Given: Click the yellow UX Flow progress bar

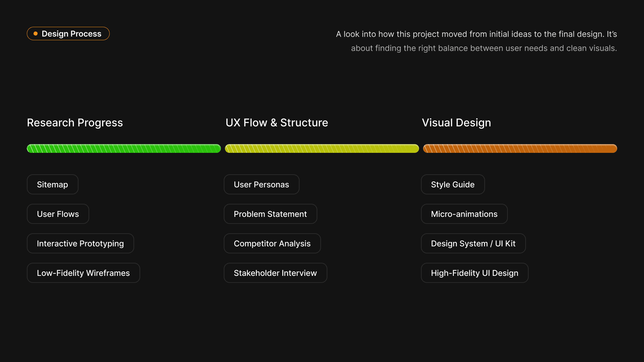Looking at the screenshot, I should pyautogui.click(x=322, y=148).
